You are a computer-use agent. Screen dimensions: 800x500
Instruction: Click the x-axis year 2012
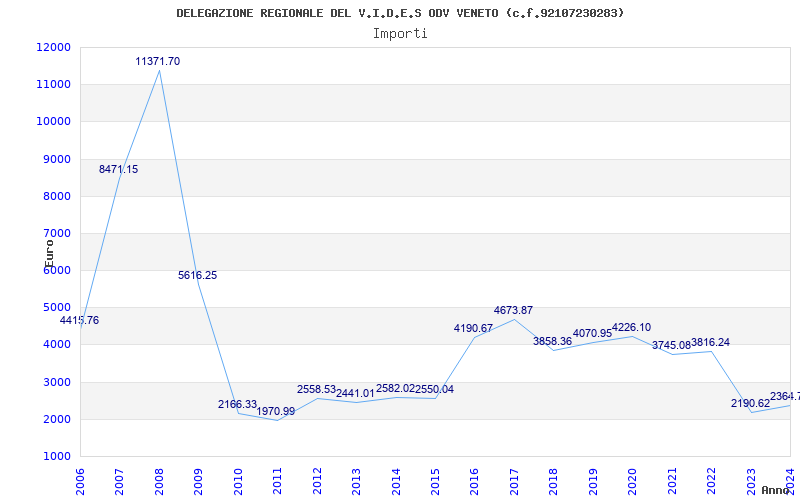tap(317, 480)
